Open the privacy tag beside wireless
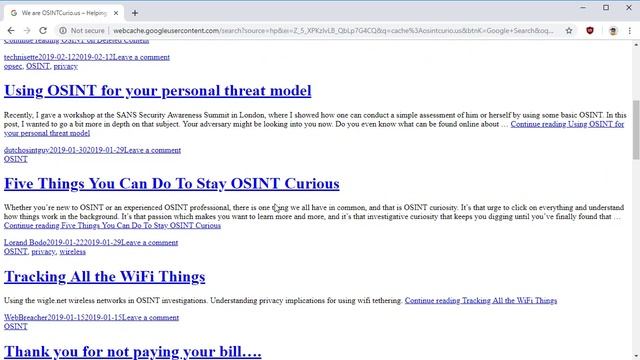The width and height of the screenshot is (640, 360). click(x=43, y=251)
